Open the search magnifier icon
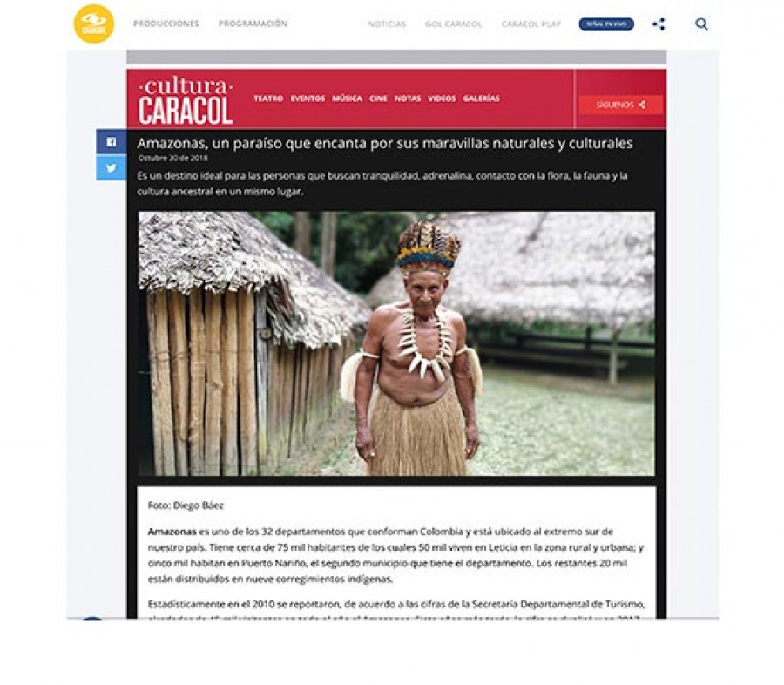Screen dimensions: 784x685 (x=701, y=24)
